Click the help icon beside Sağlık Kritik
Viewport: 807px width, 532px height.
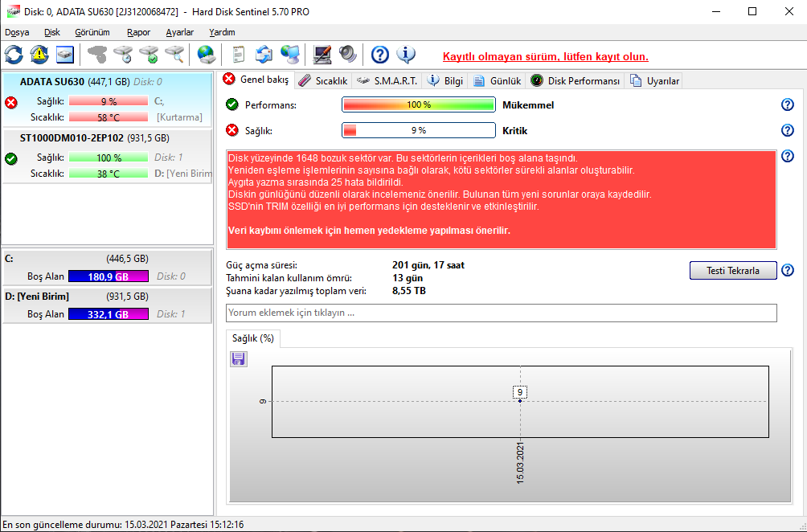(x=788, y=130)
